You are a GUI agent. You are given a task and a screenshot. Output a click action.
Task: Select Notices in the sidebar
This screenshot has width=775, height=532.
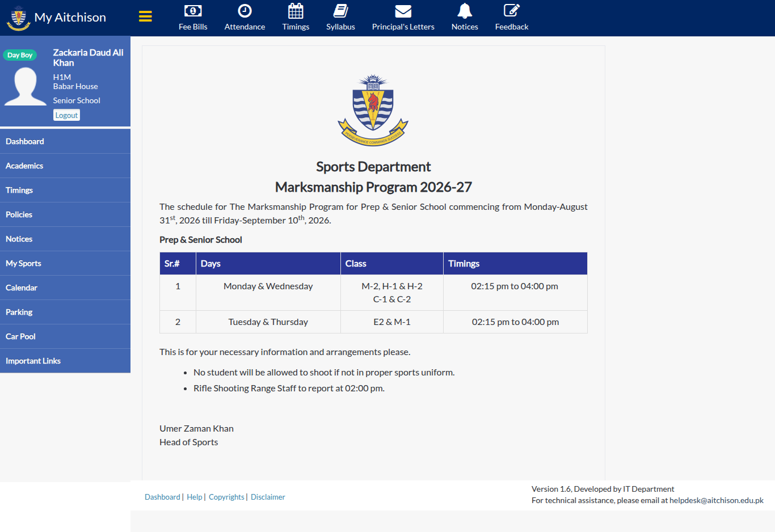(65, 239)
